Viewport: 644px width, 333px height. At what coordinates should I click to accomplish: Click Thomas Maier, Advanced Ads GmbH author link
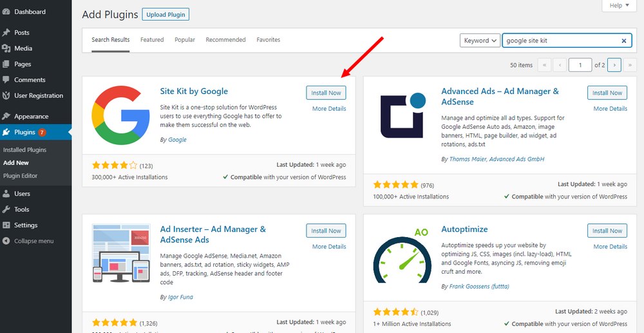tap(497, 159)
